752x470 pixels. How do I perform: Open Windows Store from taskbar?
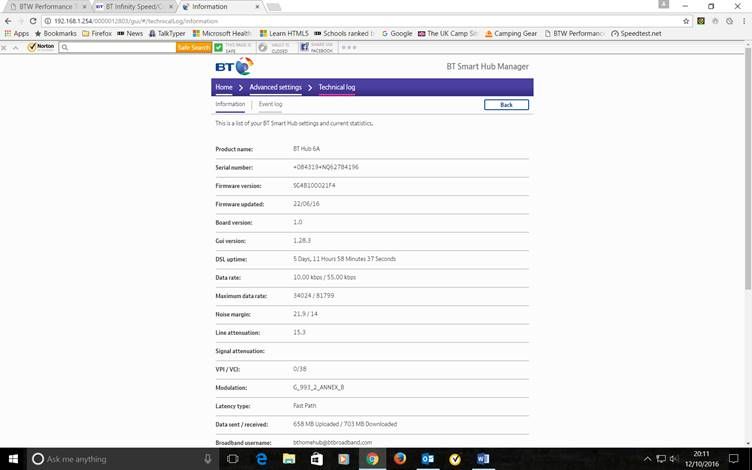click(x=317, y=459)
